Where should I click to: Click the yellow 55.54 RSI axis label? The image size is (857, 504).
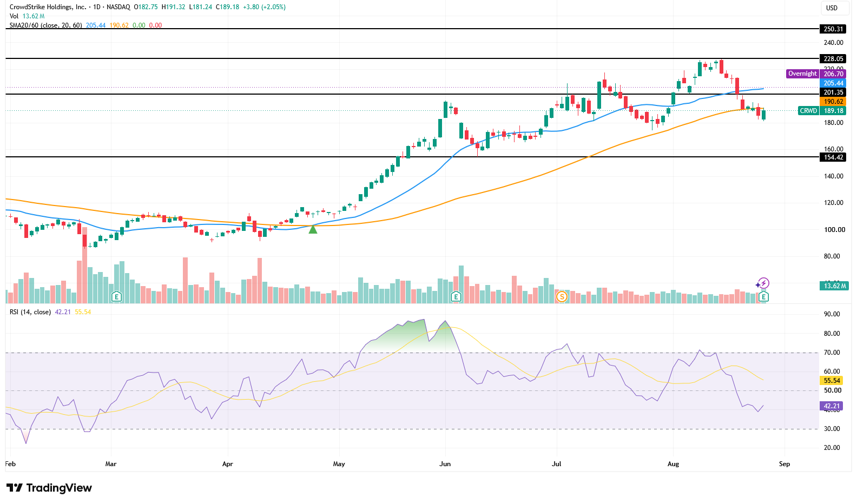tap(832, 381)
